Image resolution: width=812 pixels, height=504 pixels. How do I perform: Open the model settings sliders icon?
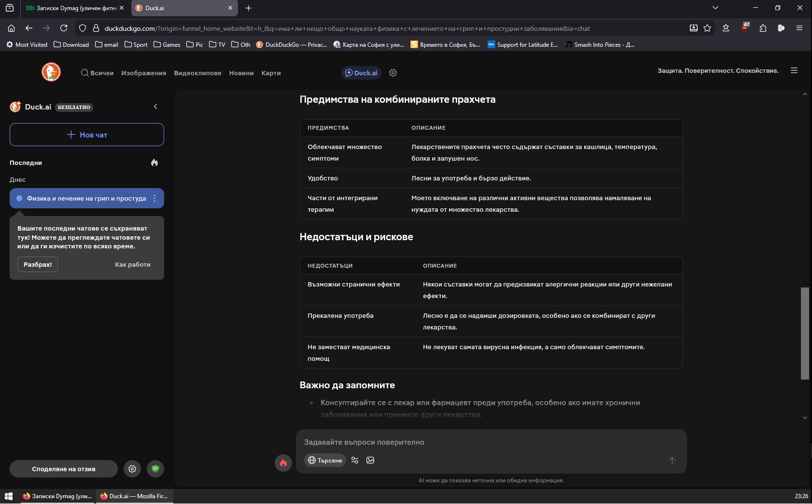click(355, 460)
